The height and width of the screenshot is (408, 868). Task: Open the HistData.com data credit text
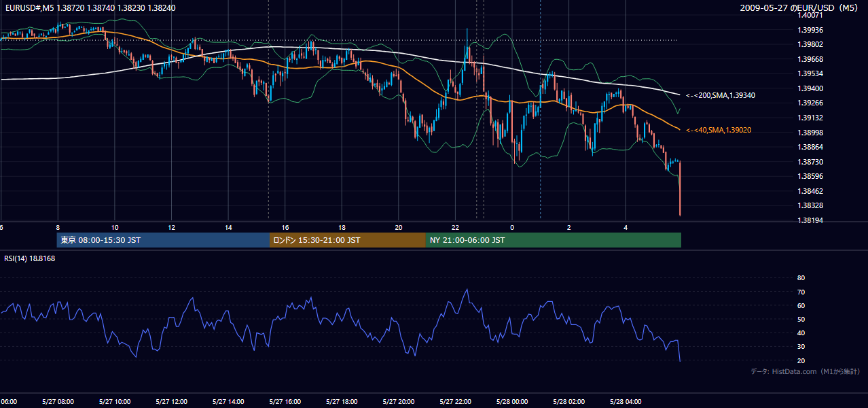tap(806, 371)
